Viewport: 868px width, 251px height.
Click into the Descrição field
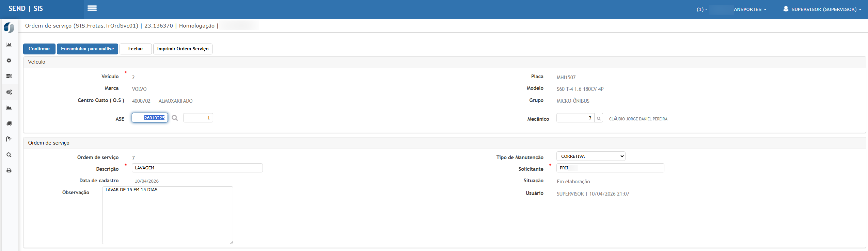tap(197, 168)
